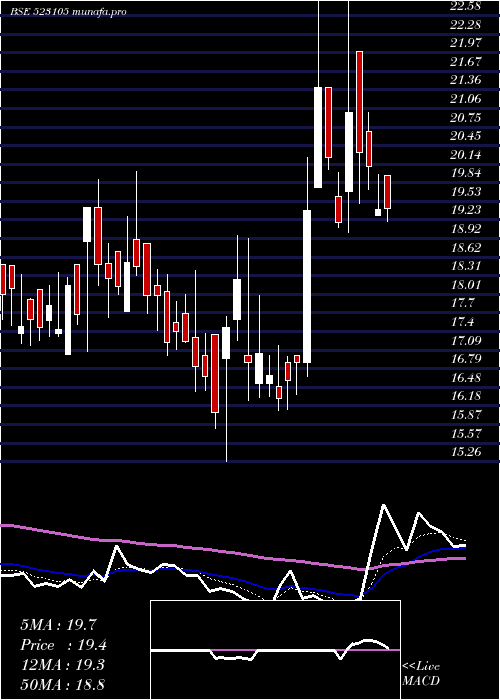Click the 15.87 price axis label
The image size is (500, 700).
click(x=466, y=415)
